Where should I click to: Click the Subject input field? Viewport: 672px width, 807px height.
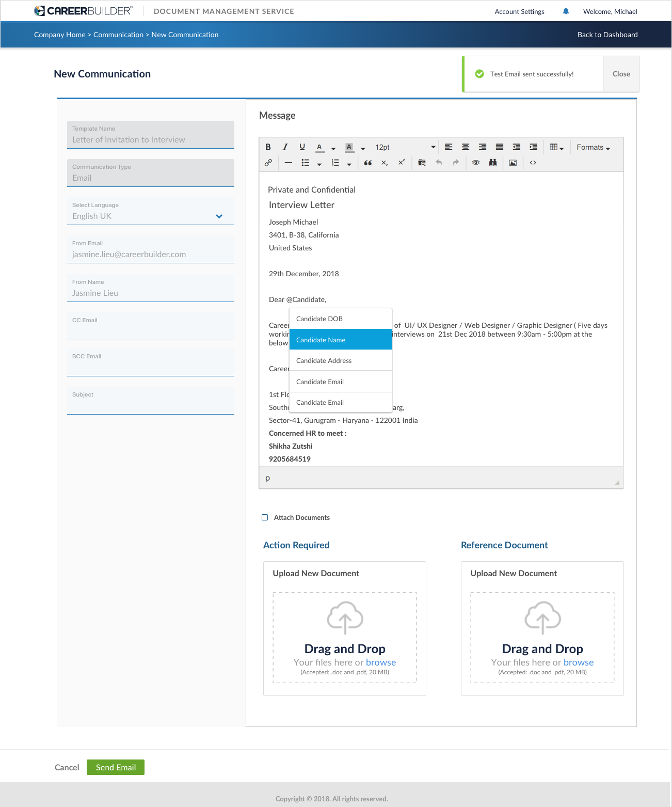point(151,401)
